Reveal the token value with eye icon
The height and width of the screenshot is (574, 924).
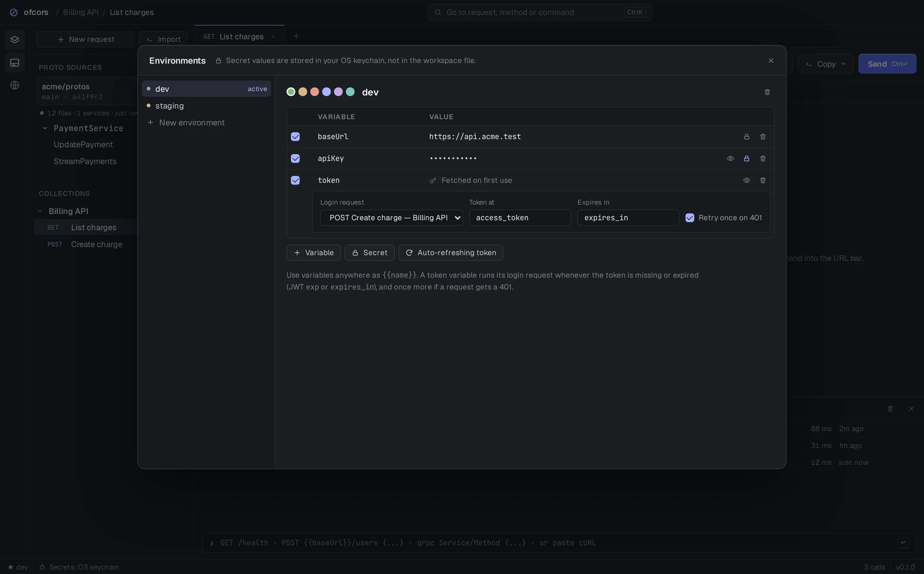click(746, 180)
